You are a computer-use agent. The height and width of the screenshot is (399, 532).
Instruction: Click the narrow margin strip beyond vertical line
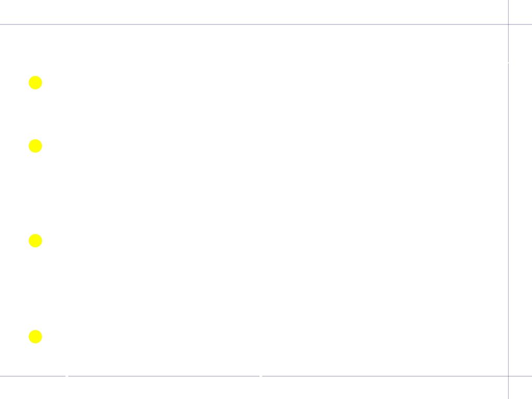tap(521, 199)
